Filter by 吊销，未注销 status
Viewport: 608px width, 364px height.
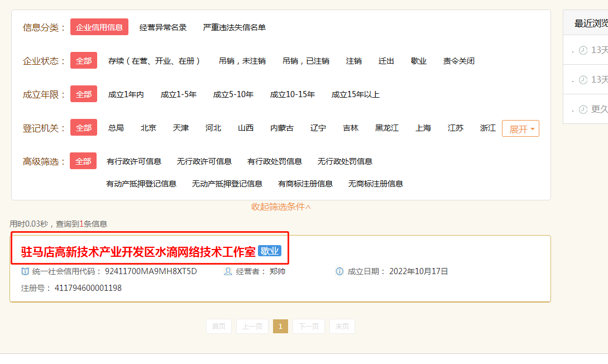coord(242,61)
